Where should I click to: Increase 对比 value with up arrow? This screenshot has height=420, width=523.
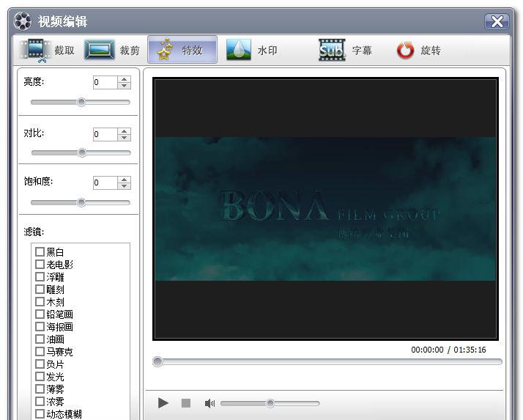124,131
